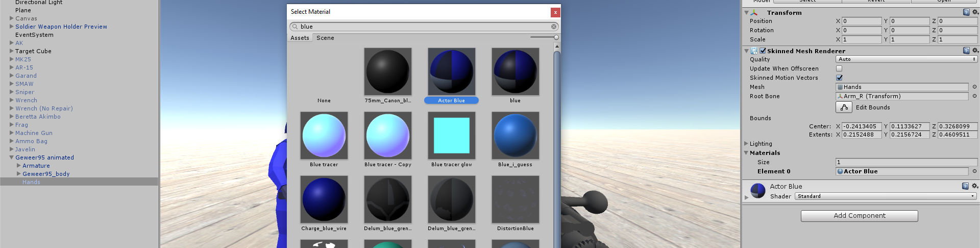Click the Select Material vertical scrollbar

point(557,149)
